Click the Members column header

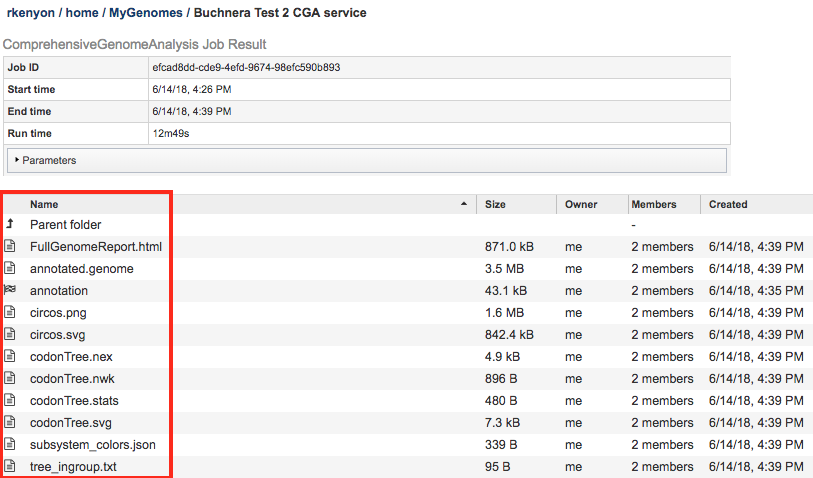point(653,204)
